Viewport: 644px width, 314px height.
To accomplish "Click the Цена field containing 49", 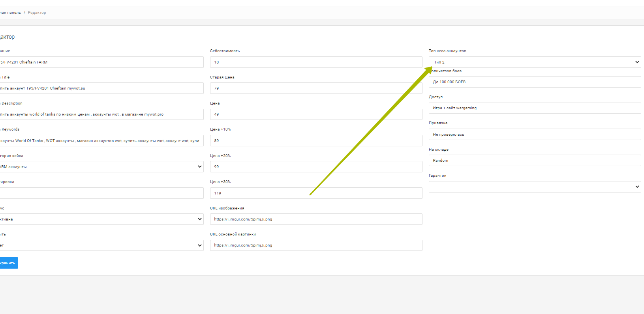I will (316, 114).
